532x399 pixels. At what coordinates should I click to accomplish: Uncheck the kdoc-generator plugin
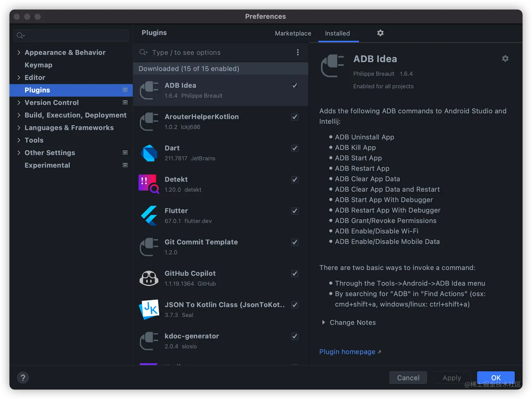click(295, 336)
